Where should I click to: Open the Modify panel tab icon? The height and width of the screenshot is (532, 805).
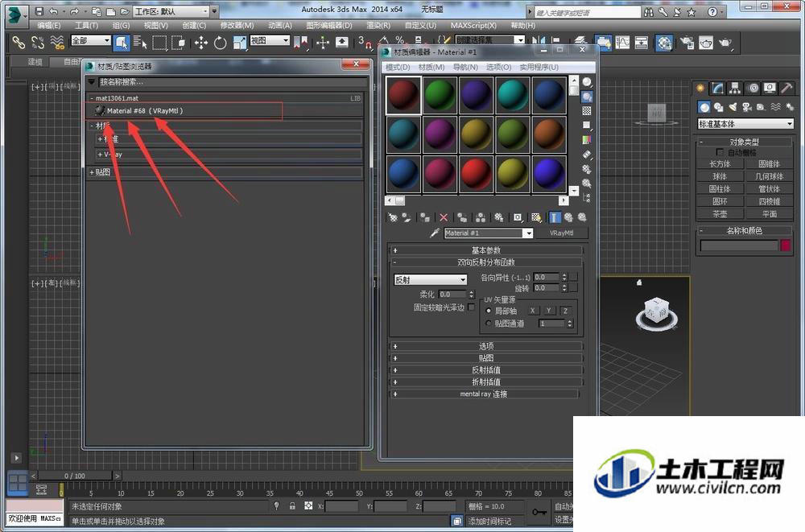pyautogui.click(x=717, y=89)
